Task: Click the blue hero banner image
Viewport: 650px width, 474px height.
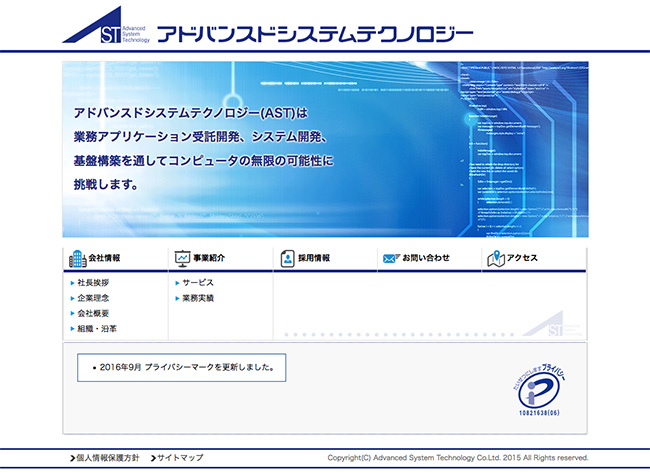Action: coord(325,149)
